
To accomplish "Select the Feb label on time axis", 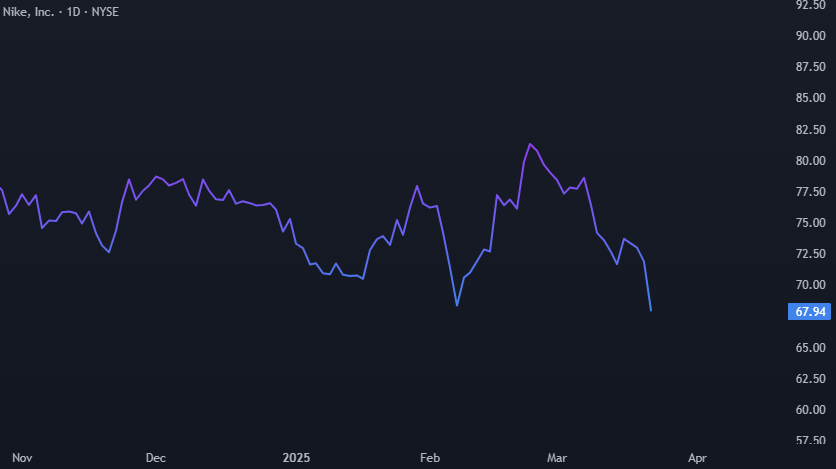I will click(430, 458).
